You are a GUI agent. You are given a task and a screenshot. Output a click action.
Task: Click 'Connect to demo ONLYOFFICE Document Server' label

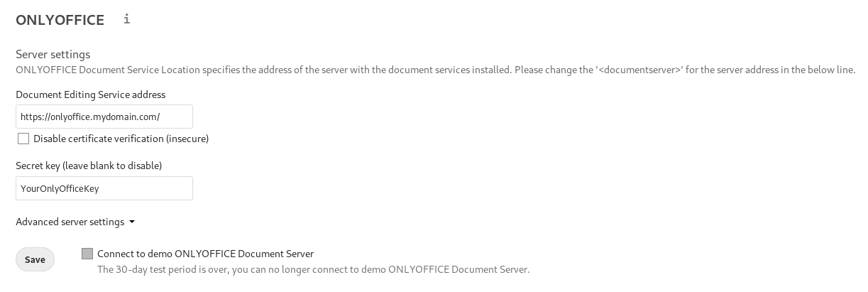coord(205,254)
